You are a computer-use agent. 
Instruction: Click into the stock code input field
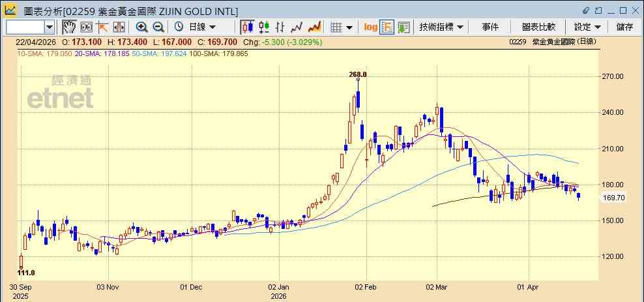click(x=25, y=27)
